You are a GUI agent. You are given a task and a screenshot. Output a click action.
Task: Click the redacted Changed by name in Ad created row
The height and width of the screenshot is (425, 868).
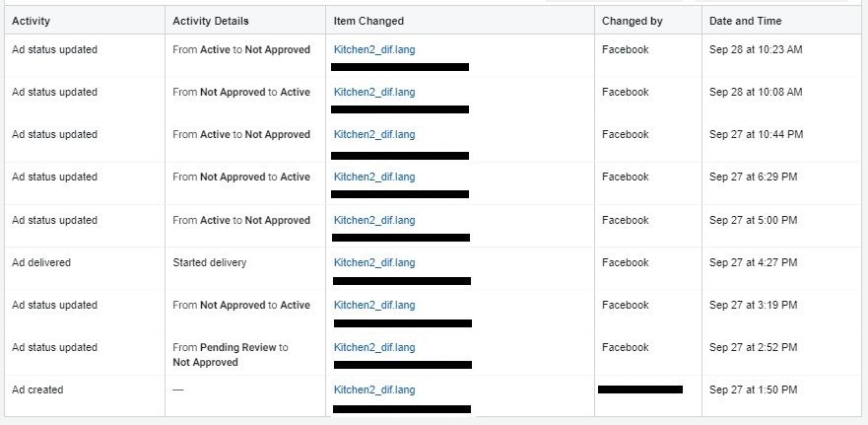coord(640,390)
